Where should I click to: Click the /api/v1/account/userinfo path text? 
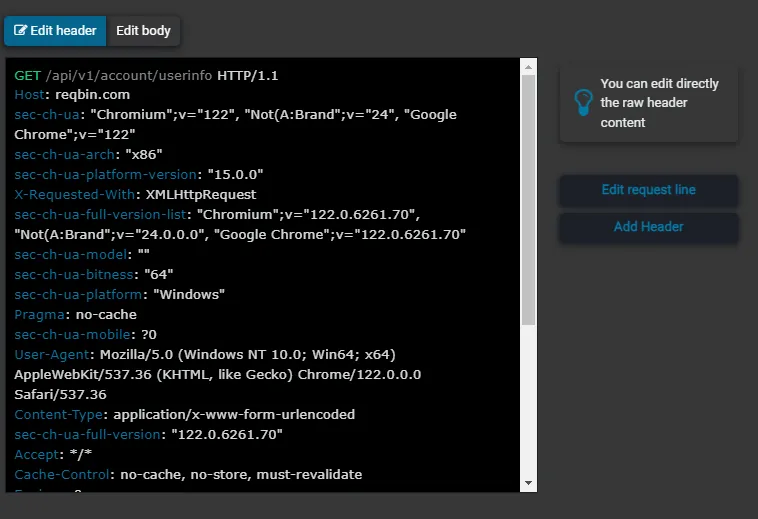click(x=129, y=76)
